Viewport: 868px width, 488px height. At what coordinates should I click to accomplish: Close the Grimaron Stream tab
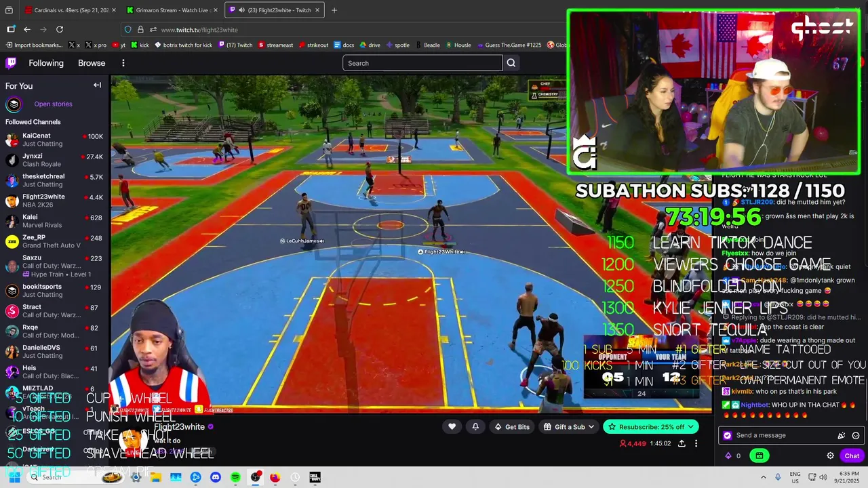click(x=216, y=10)
